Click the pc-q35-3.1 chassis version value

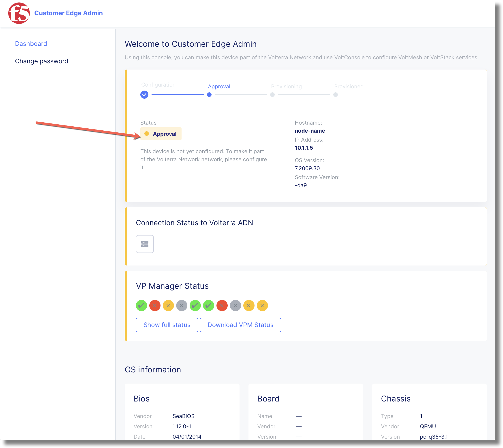(x=434, y=437)
